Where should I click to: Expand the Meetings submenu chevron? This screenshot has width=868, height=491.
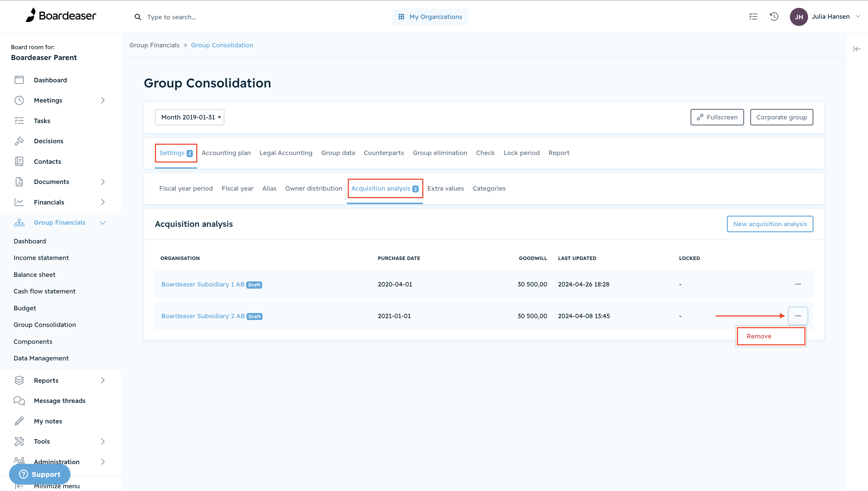point(103,100)
